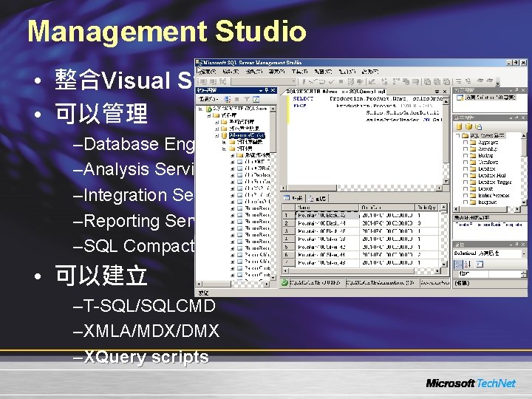Collapse the highlighted AdventureWorks database node
This screenshot has height=399, width=532.
216,135
